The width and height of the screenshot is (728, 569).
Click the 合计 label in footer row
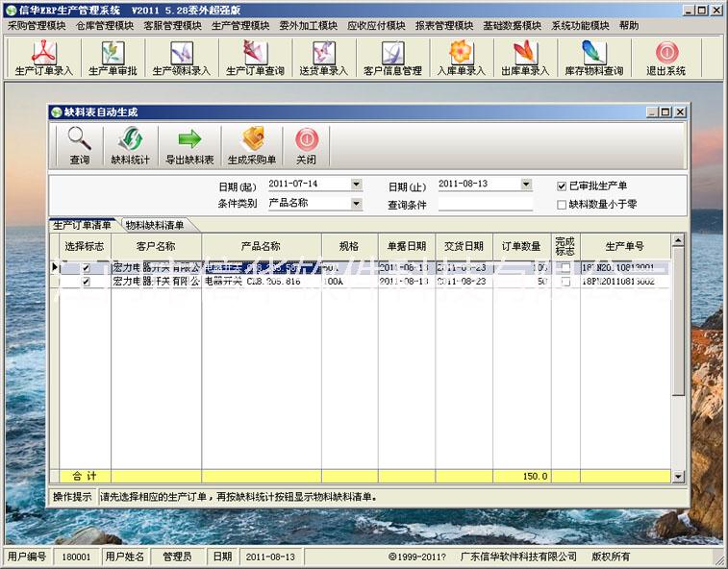[85, 476]
